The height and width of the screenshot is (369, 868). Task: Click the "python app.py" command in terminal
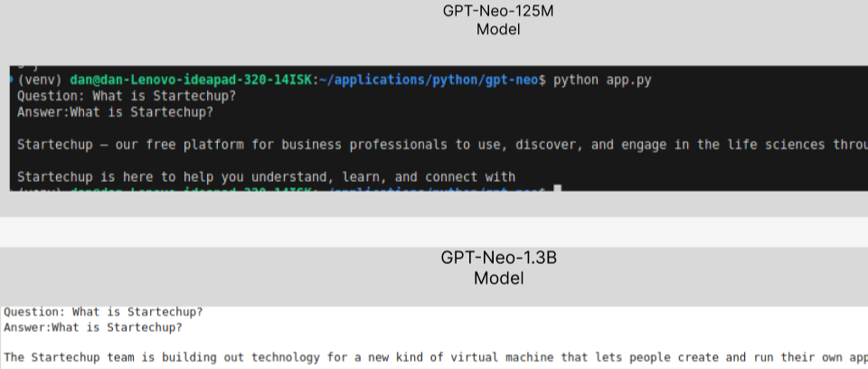pos(602,80)
